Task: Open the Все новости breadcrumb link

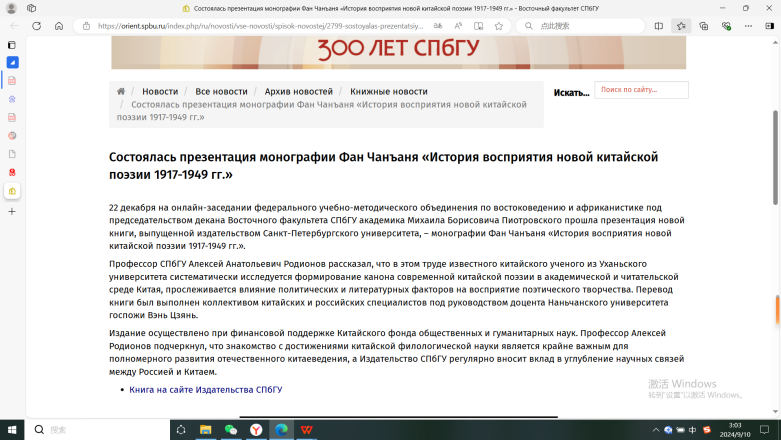Action: click(221, 92)
